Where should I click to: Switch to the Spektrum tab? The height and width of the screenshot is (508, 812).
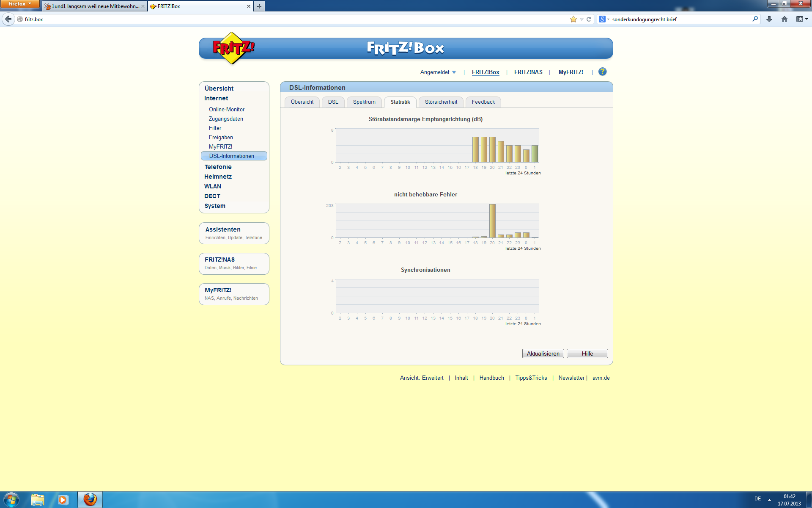364,102
